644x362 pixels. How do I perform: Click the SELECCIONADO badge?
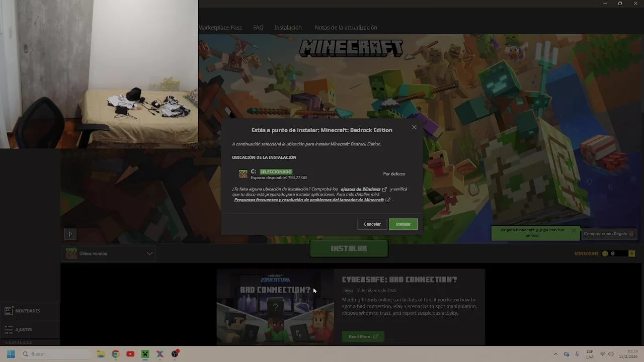click(276, 171)
